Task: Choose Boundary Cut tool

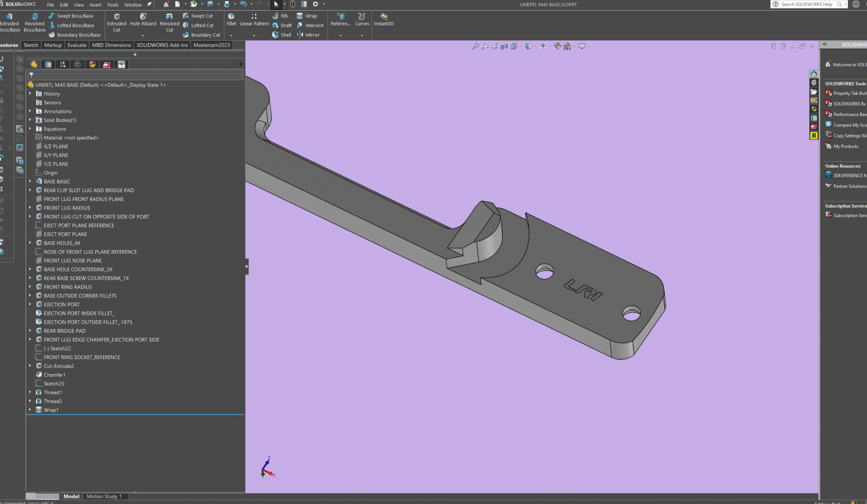Action: 201,35
